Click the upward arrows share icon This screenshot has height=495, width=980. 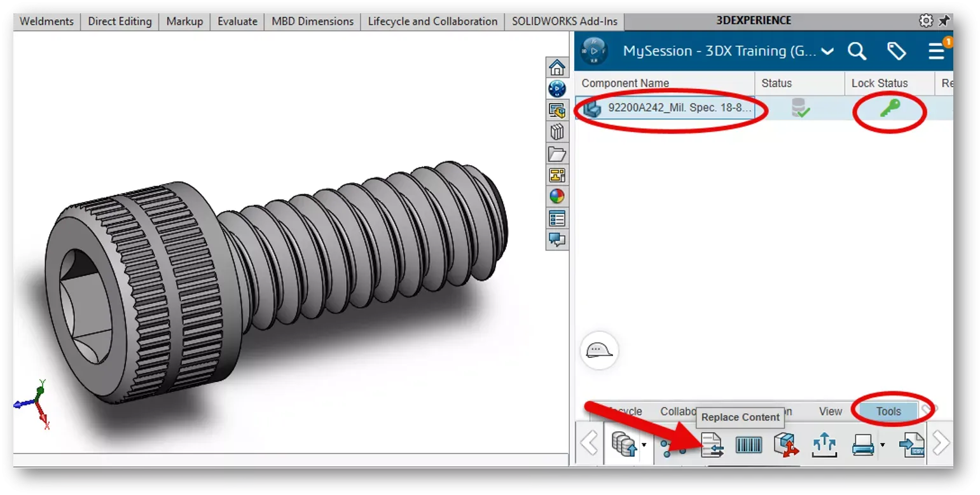(824, 445)
